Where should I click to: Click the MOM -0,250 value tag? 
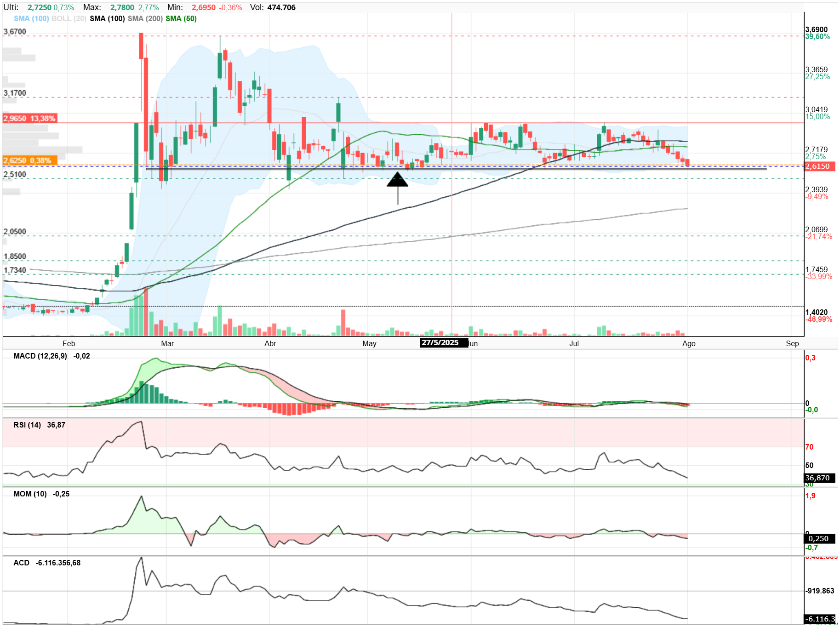820,539
